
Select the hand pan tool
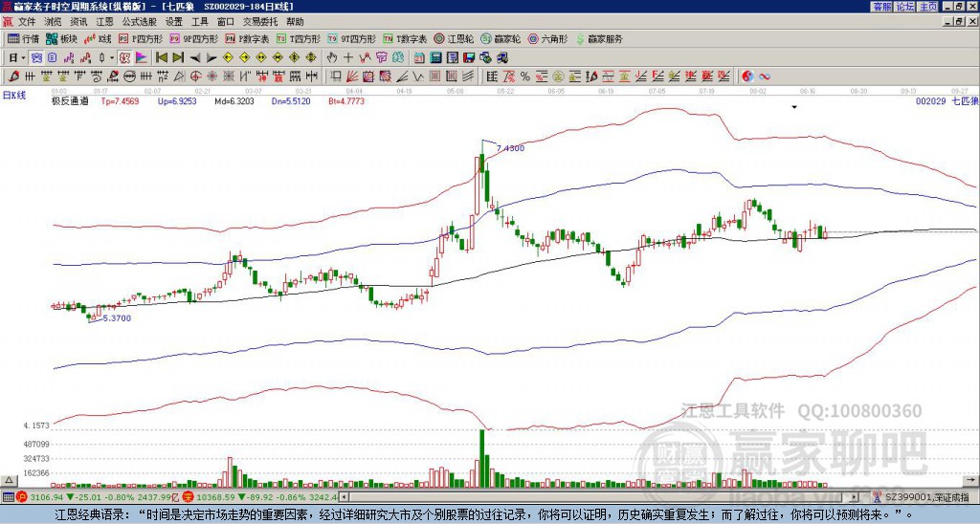click(x=332, y=58)
